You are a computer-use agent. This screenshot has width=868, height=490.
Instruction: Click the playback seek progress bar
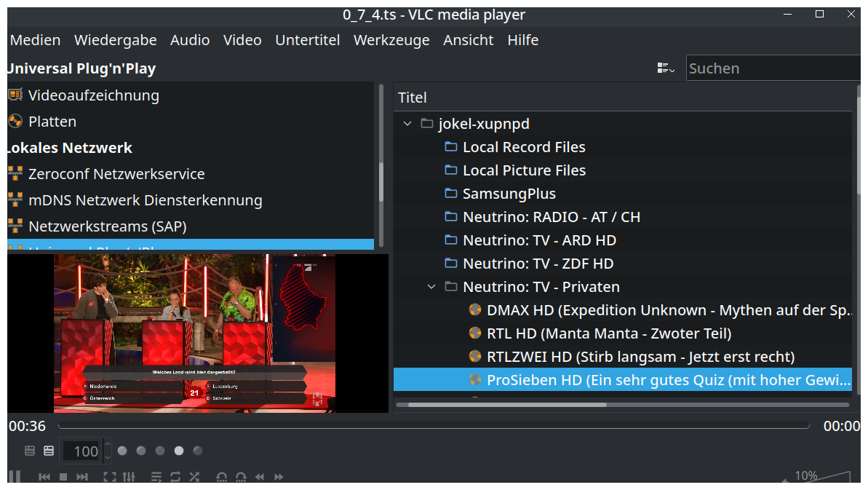pos(433,426)
